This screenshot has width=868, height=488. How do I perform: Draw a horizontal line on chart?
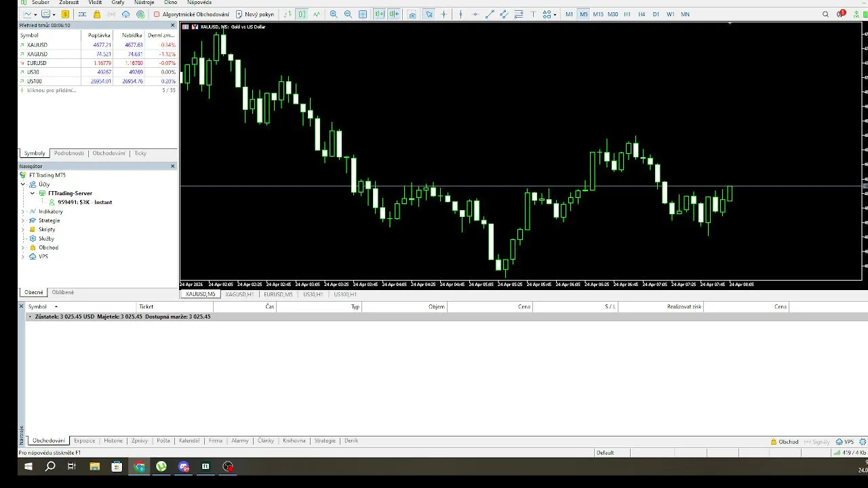[x=475, y=14]
